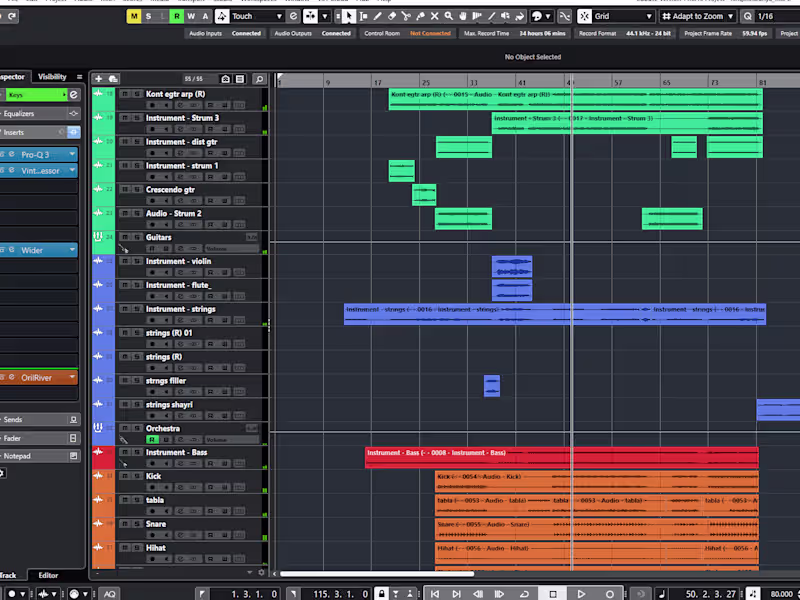Click the left locator position field
800x600 pixels.
255,594
